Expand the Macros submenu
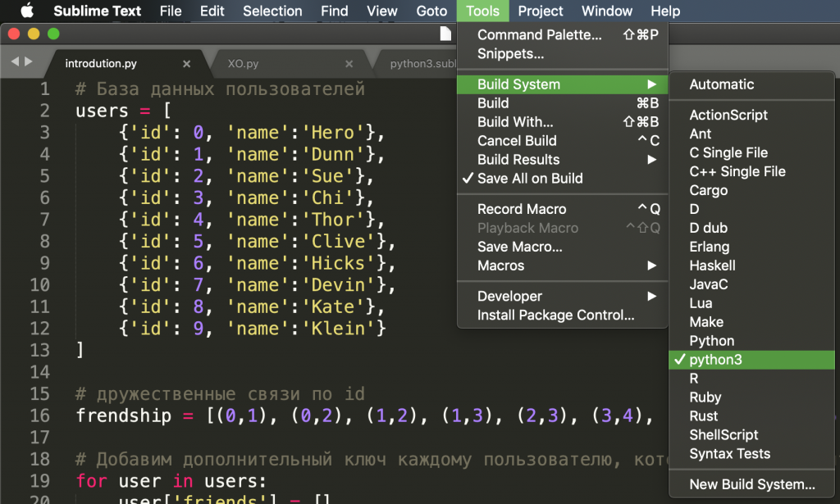Viewport: 840px width, 504px height. tap(500, 266)
